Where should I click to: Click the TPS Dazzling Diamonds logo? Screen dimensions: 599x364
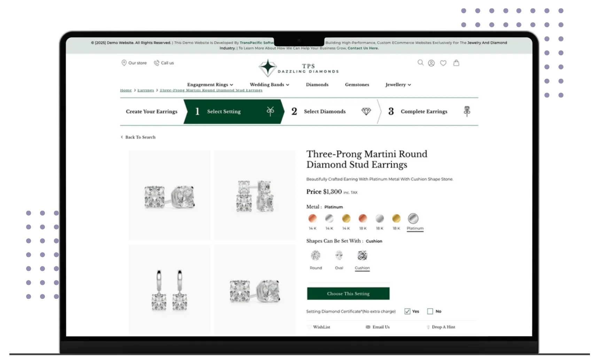pyautogui.click(x=298, y=68)
